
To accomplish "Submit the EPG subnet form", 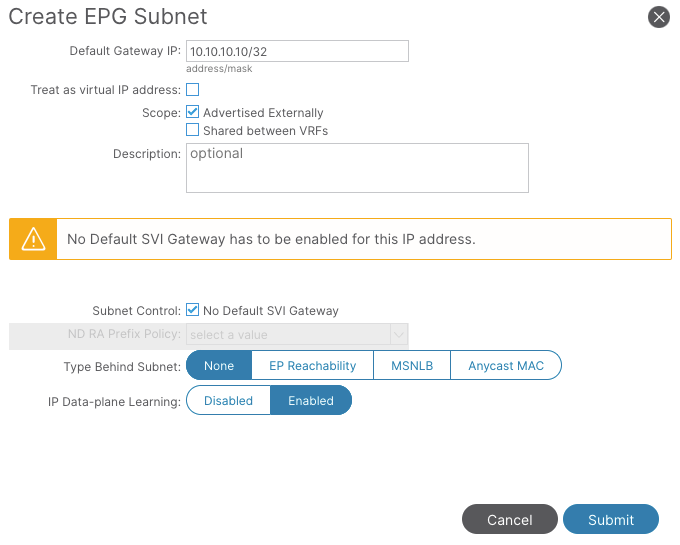I will click(x=611, y=519).
